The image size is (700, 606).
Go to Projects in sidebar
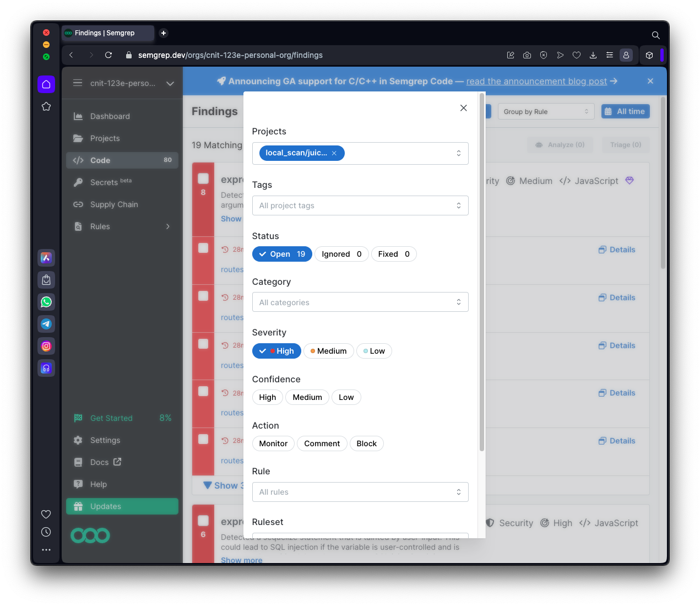(x=122, y=138)
